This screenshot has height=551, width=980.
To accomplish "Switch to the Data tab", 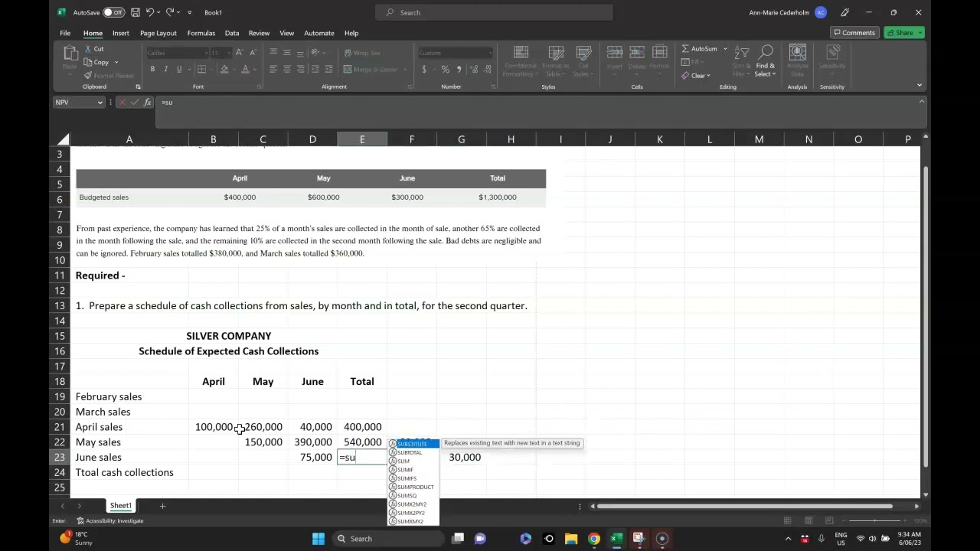I will tap(232, 33).
